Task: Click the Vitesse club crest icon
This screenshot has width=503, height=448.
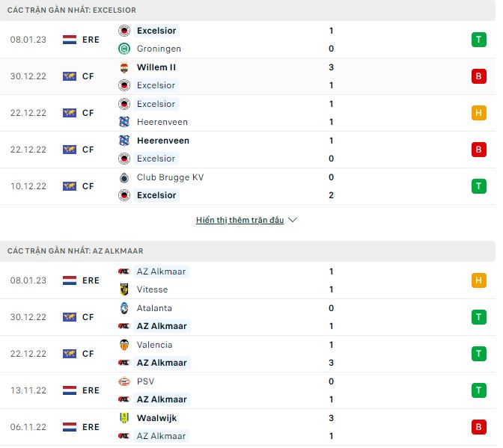Action: 124,289
